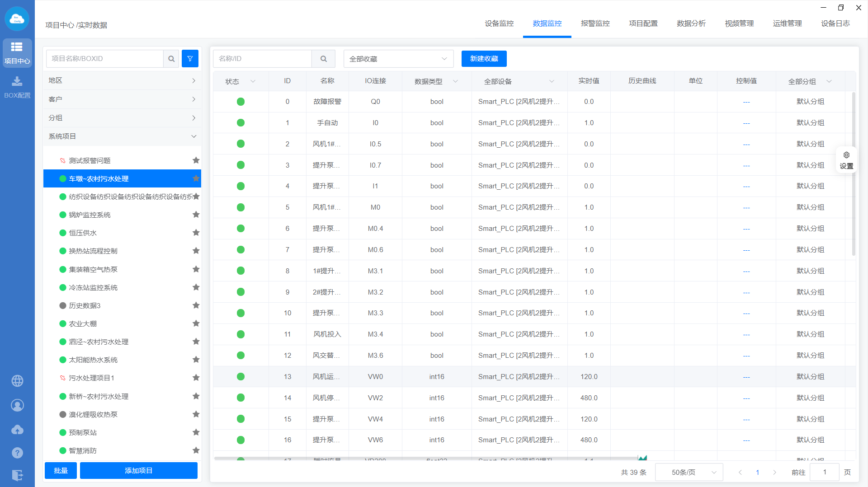Switch to the 报警监控 tab

coord(595,23)
